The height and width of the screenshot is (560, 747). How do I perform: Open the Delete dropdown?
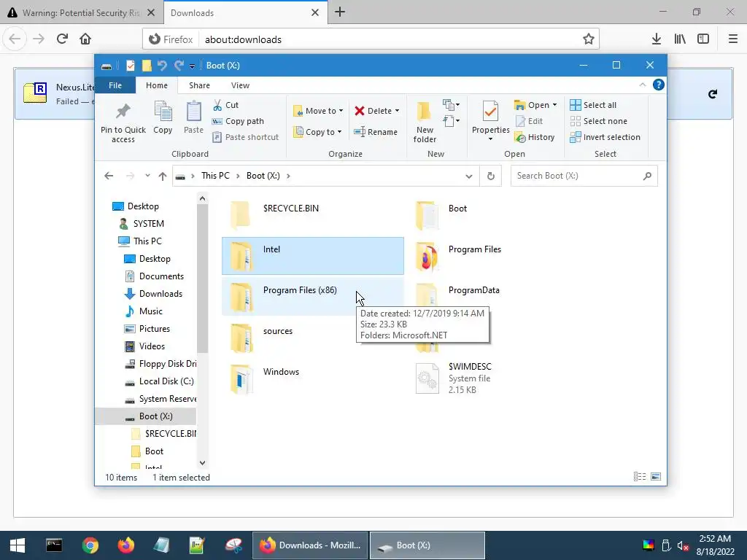[377, 111]
